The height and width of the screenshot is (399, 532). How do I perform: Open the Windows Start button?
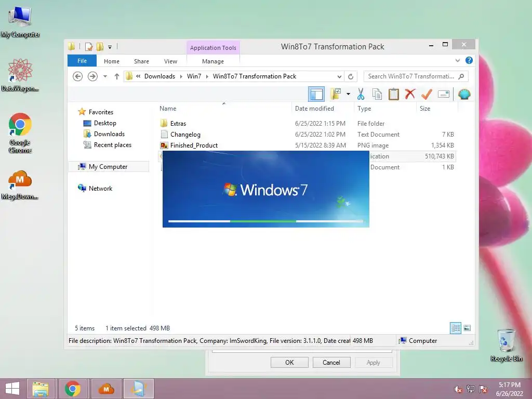point(12,389)
